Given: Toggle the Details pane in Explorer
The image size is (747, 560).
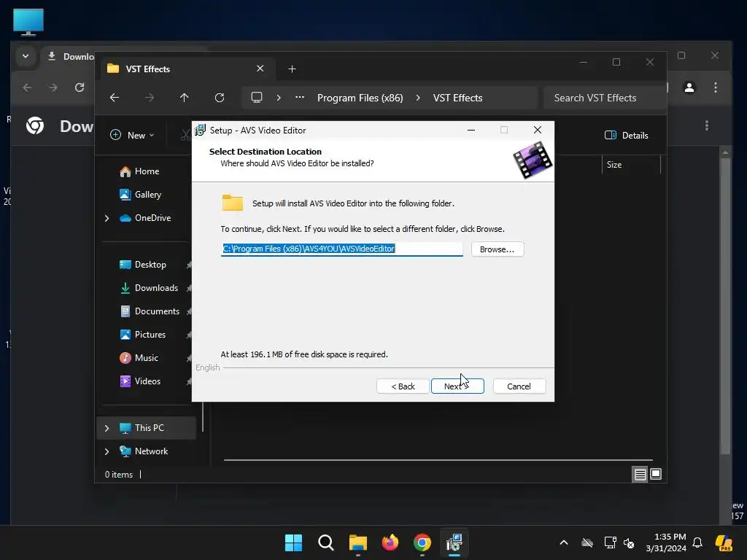Looking at the screenshot, I should [x=626, y=135].
